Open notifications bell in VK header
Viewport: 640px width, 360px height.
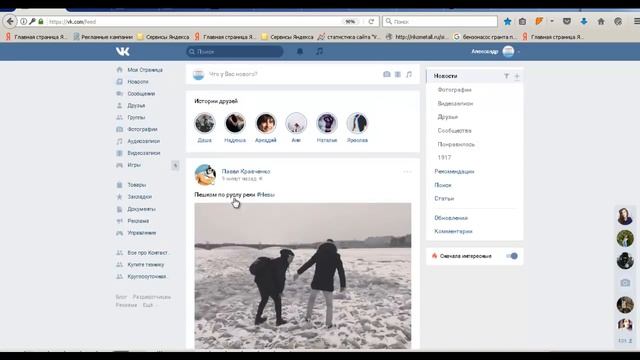[x=300, y=51]
